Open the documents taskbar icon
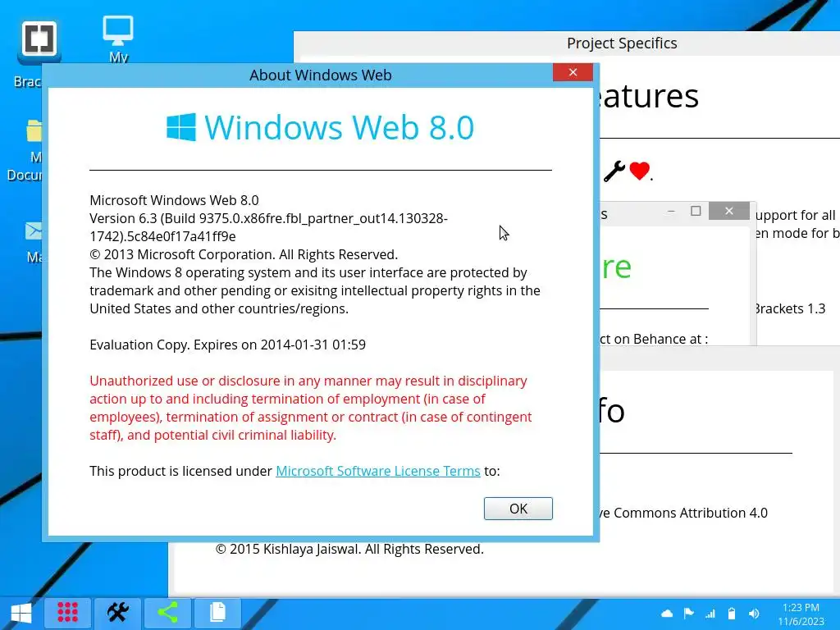840x630 pixels. click(217, 612)
